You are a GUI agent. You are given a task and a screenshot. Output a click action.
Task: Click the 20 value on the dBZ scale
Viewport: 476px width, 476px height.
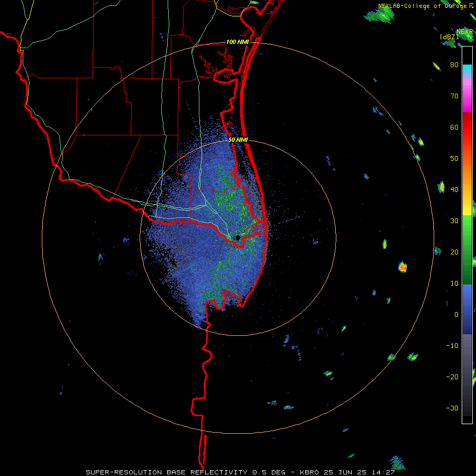pyautogui.click(x=454, y=252)
